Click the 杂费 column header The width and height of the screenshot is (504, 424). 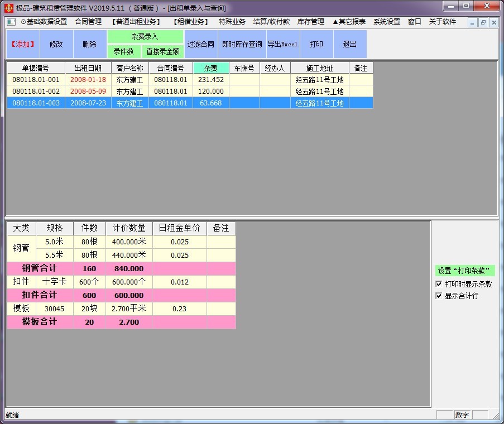tap(210, 68)
